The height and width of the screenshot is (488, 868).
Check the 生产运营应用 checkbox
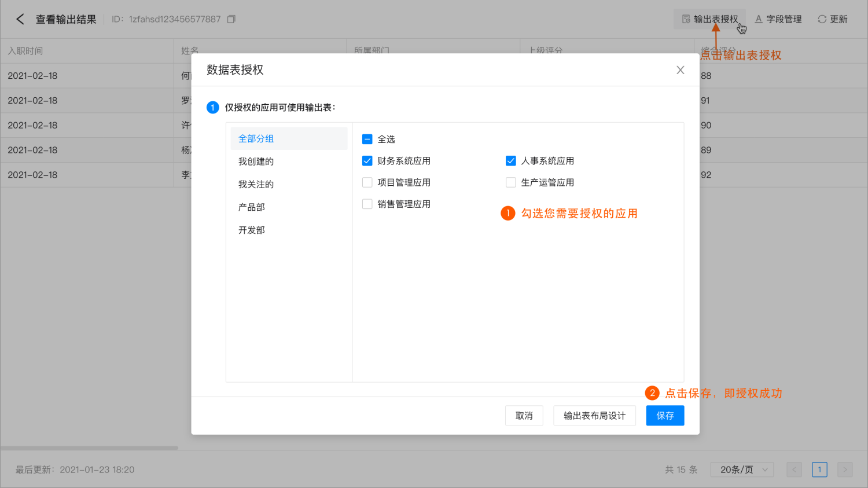510,182
